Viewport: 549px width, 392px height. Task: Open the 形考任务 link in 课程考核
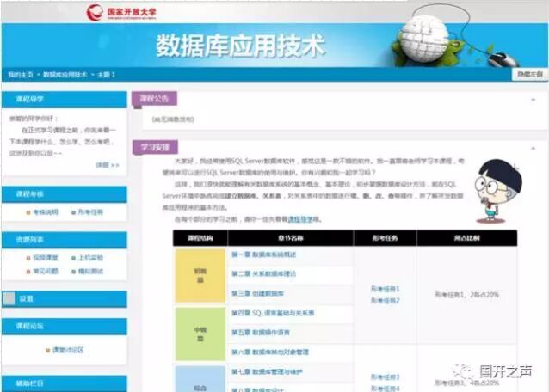[x=89, y=211]
